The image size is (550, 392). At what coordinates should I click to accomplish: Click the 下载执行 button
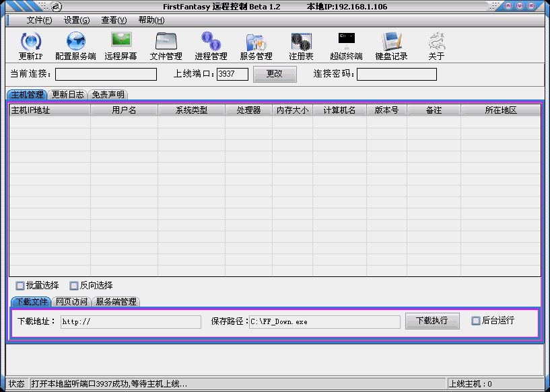tap(432, 321)
